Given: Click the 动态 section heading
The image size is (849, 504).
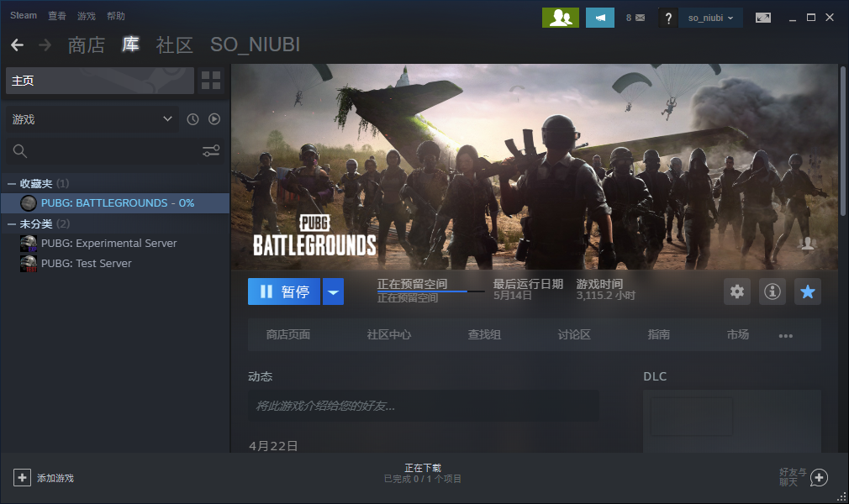Looking at the screenshot, I should [260, 376].
